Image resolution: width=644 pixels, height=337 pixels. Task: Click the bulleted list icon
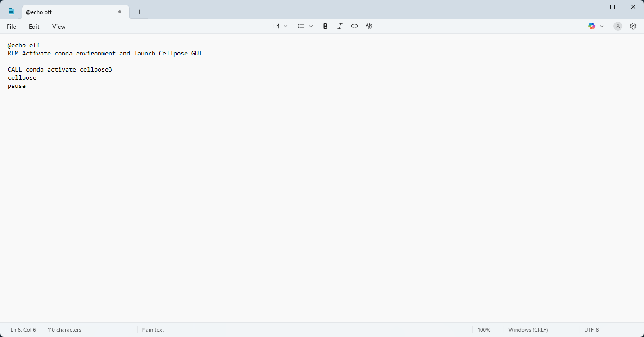tap(301, 26)
